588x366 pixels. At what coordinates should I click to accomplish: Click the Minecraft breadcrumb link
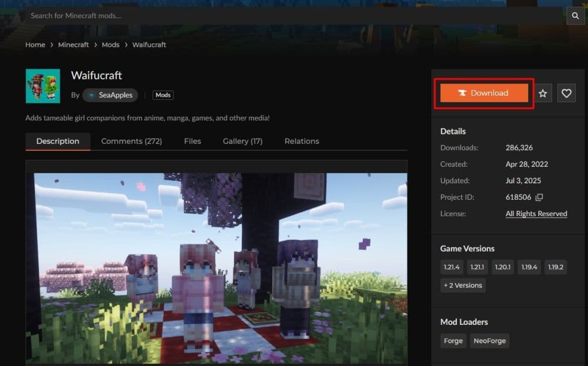tap(73, 45)
